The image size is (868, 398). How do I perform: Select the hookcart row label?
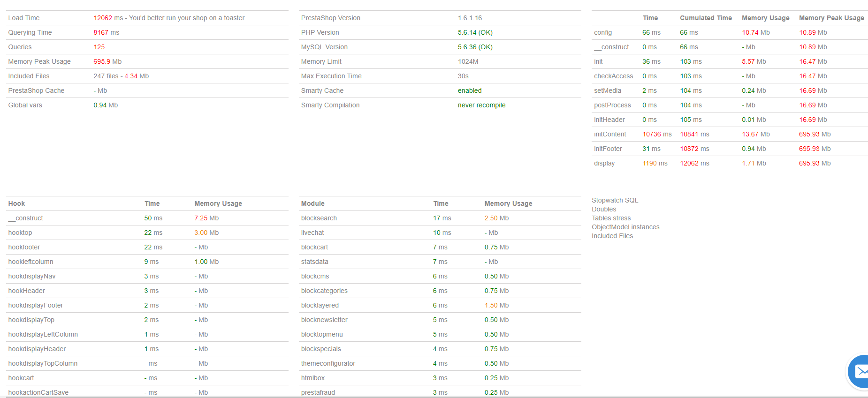21,378
